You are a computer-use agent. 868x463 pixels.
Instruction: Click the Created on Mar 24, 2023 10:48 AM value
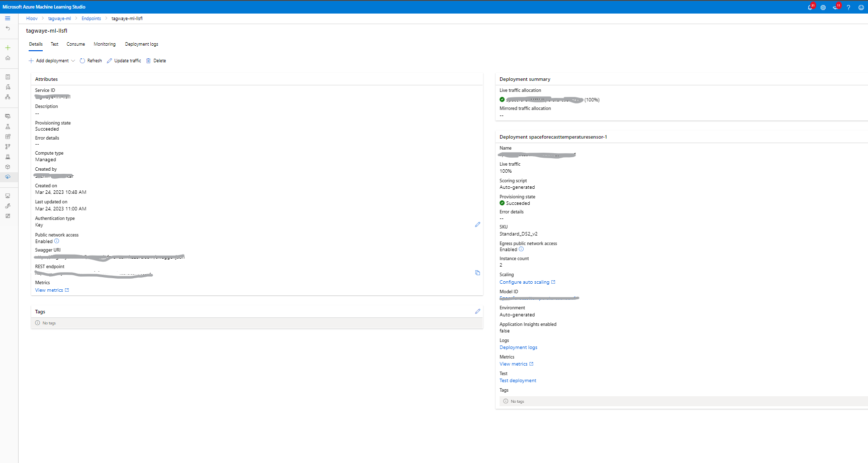(60, 192)
